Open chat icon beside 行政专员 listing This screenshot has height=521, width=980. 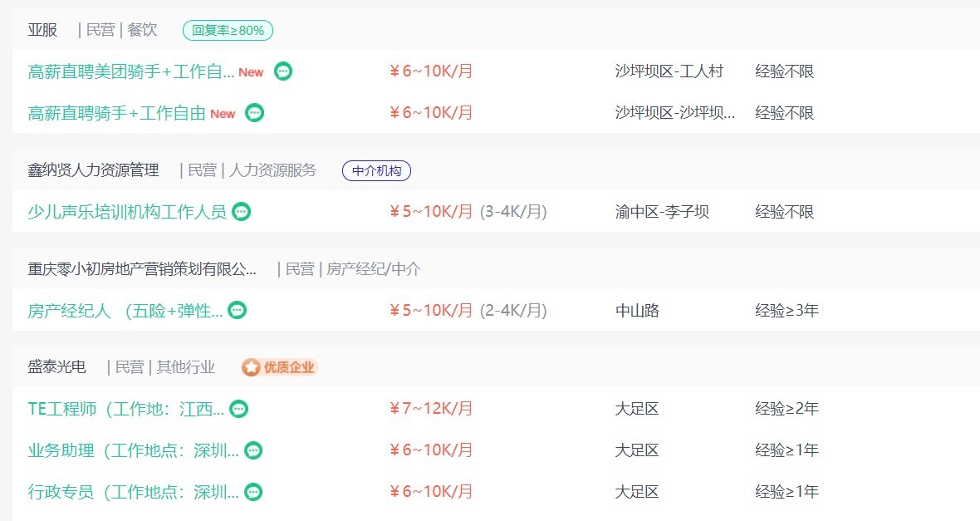(253, 492)
